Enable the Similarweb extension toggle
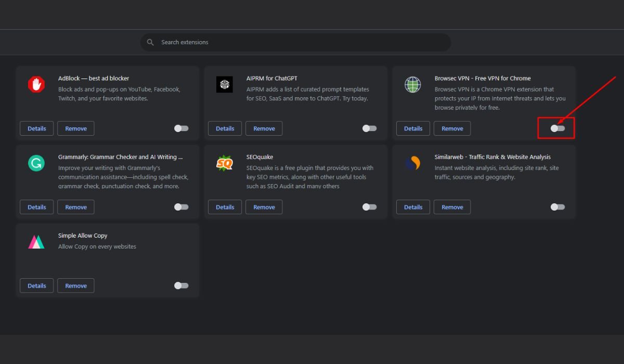 [x=558, y=207]
